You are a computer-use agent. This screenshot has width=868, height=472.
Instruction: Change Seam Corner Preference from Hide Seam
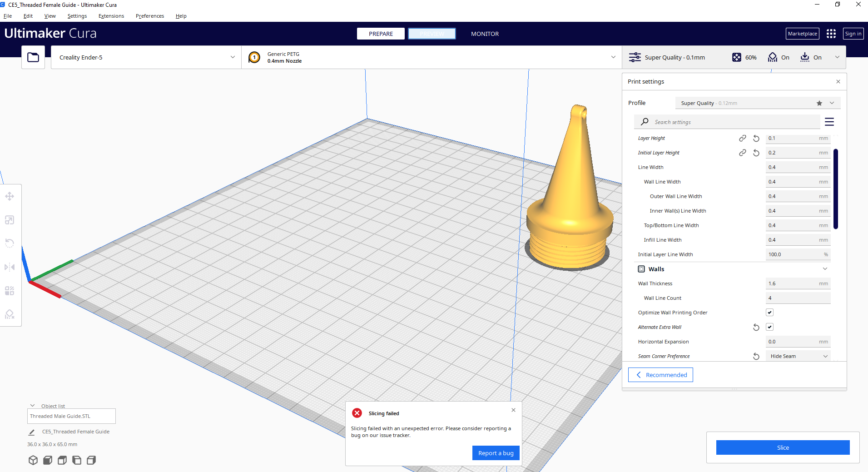[x=798, y=356]
